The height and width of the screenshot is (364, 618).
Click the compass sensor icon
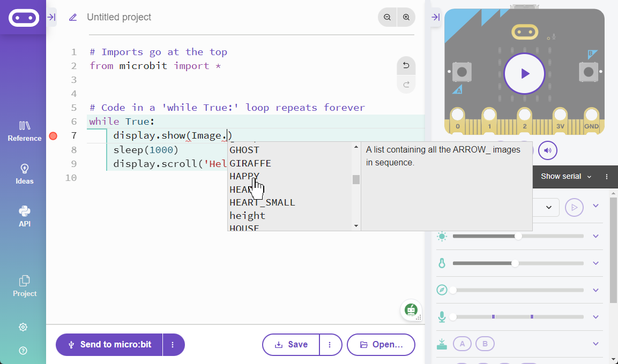tap(442, 290)
